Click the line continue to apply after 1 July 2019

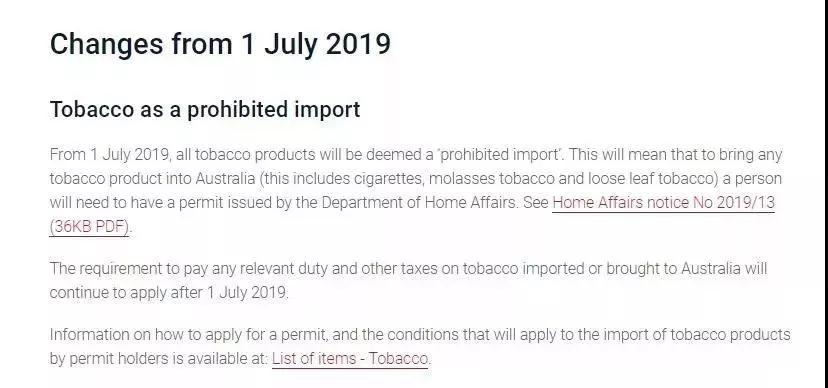pos(169,292)
